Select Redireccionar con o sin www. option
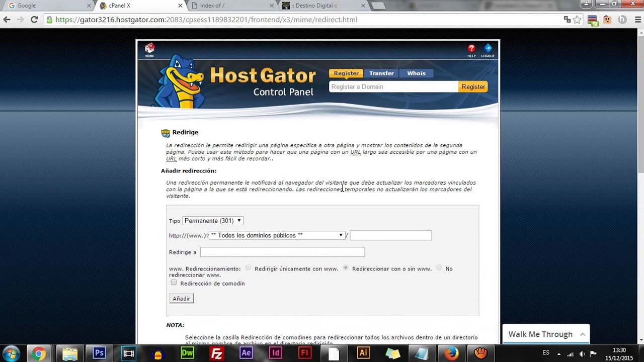Image resolution: width=644 pixels, height=362 pixels. click(x=346, y=268)
